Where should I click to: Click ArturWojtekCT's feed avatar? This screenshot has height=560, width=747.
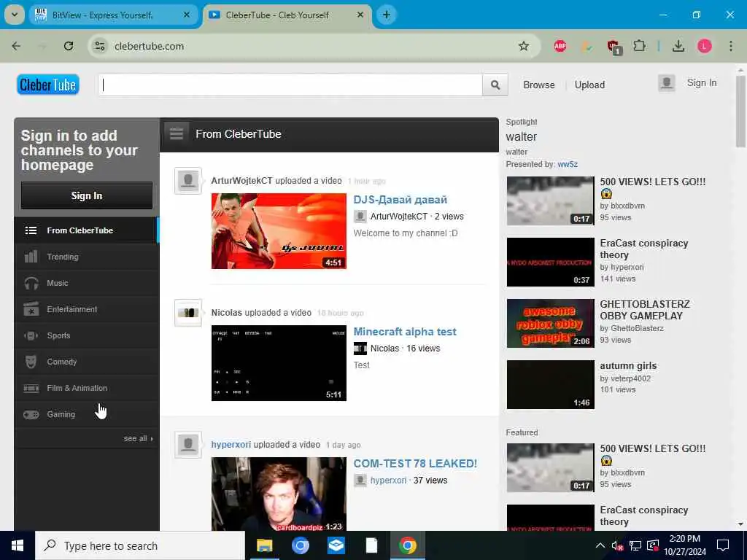tap(188, 181)
